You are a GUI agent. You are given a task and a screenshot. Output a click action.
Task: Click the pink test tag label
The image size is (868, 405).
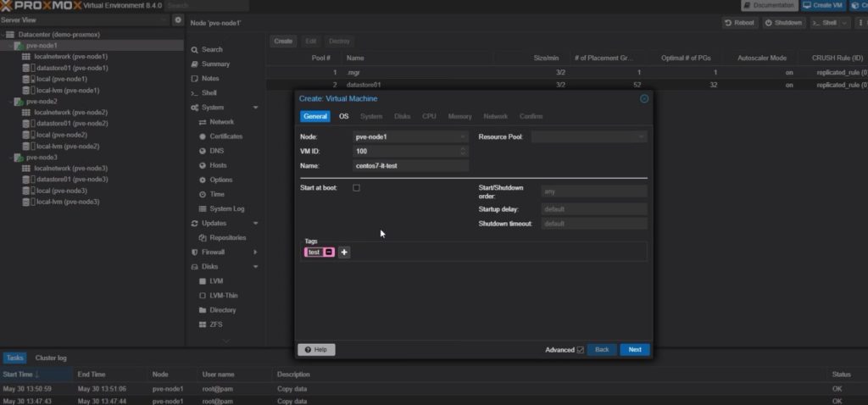314,252
